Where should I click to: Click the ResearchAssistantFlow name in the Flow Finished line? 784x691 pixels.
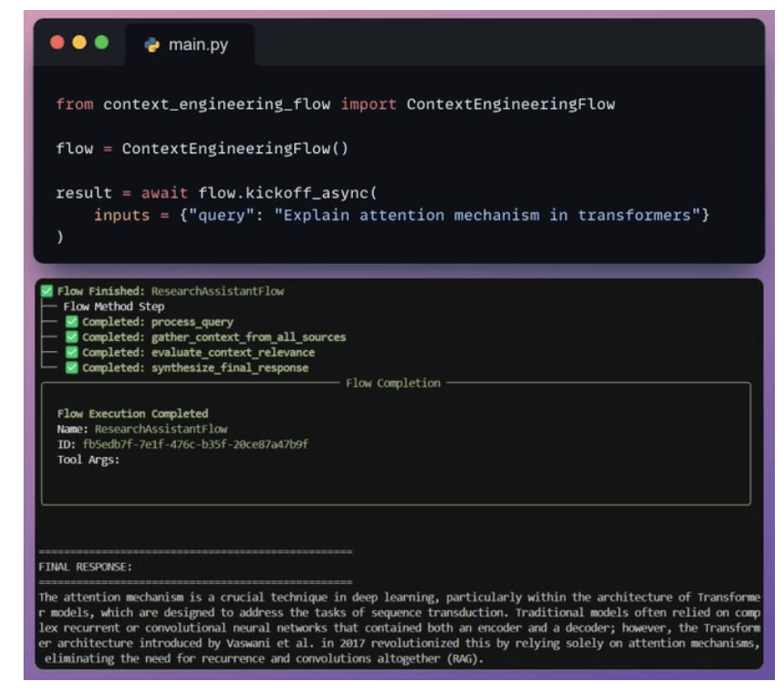pos(217,291)
